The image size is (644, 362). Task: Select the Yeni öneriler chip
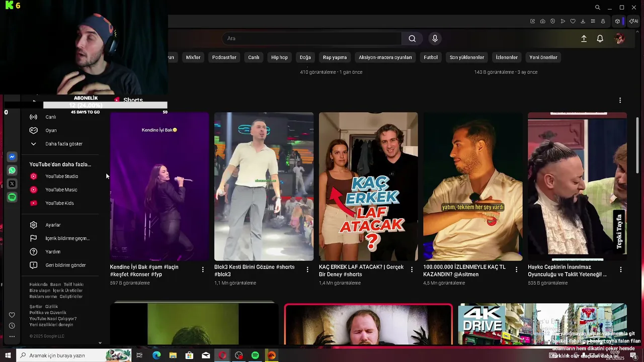[543, 57]
